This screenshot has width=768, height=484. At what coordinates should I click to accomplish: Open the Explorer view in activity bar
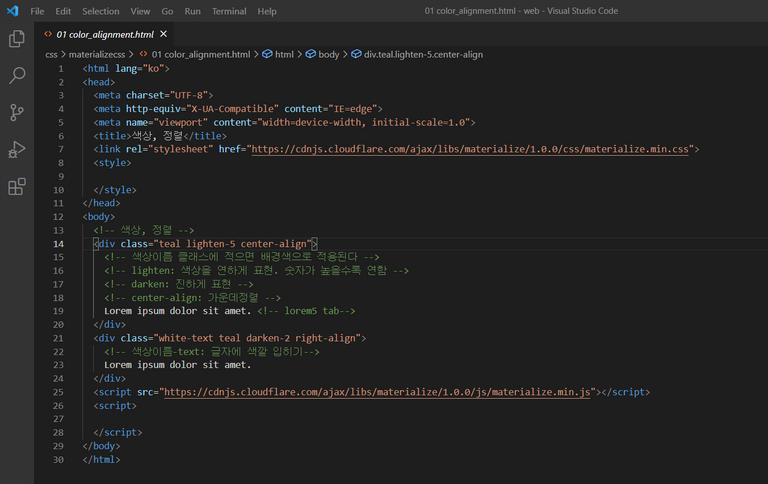click(x=17, y=39)
